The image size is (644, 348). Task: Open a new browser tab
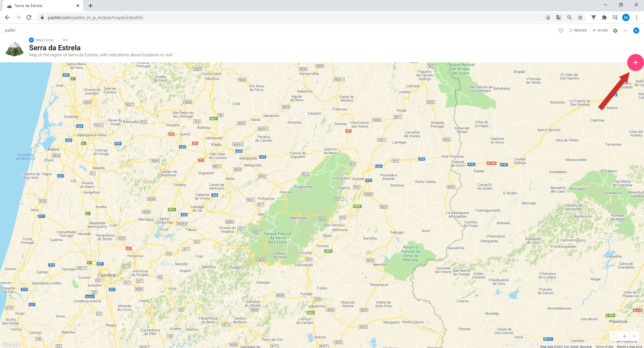91,6
